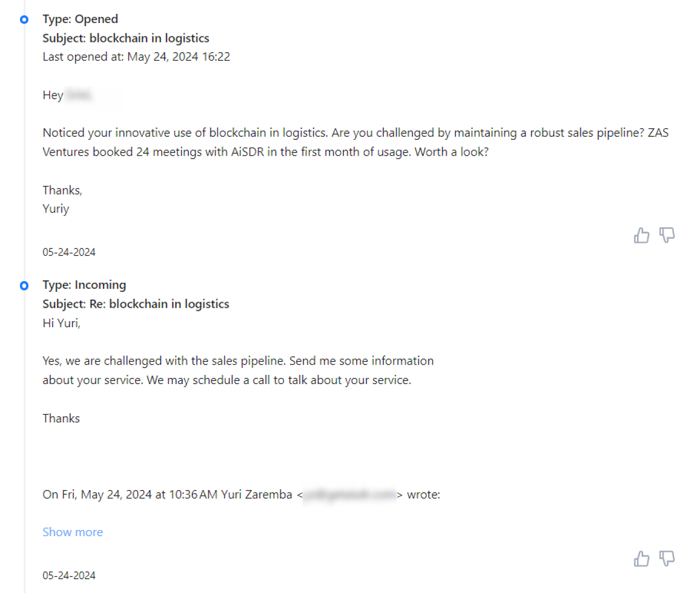Click the 'Yuriy' signature in the Opened email
The width and height of the screenshot is (700, 593).
pyautogui.click(x=56, y=209)
